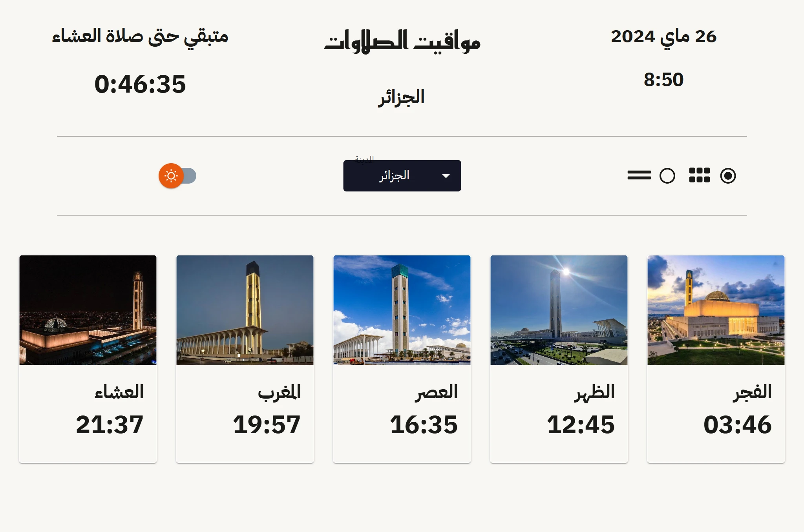Click the الفجر 03:46 prayer time

click(x=737, y=425)
